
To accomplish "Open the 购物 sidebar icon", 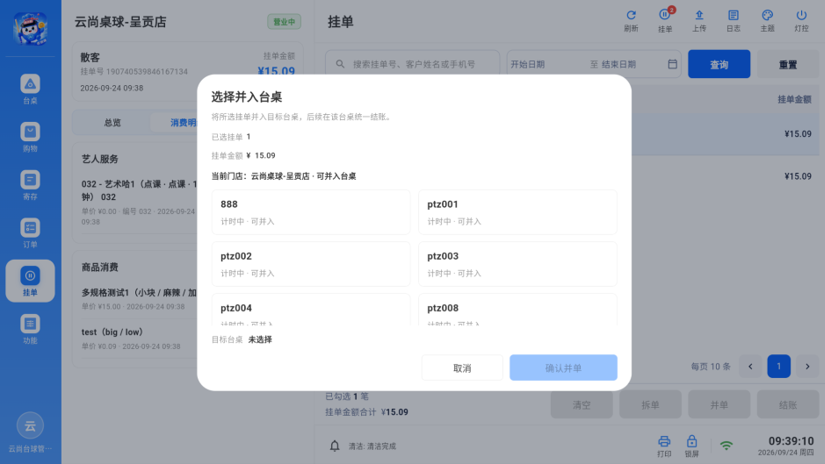I will click(30, 137).
